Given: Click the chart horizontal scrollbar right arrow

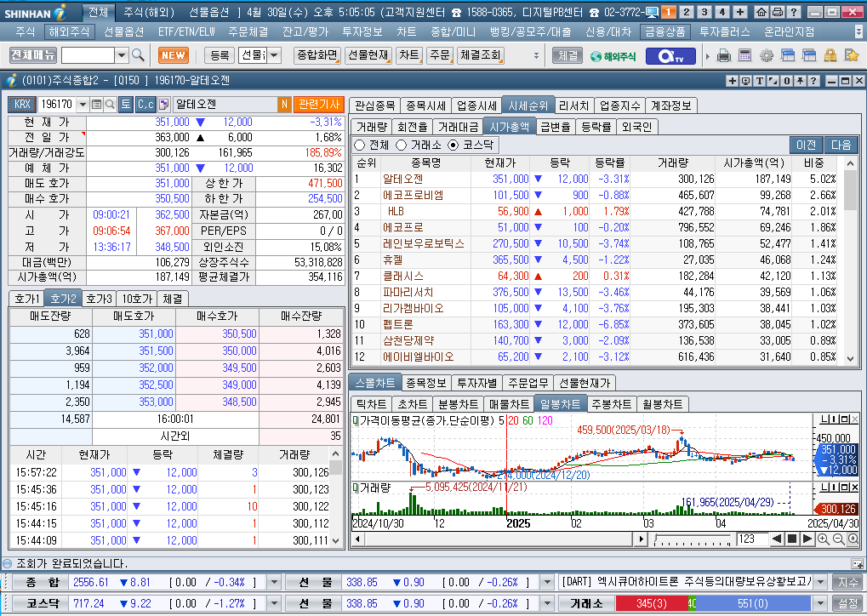Looking at the screenshot, I should click(641, 539).
